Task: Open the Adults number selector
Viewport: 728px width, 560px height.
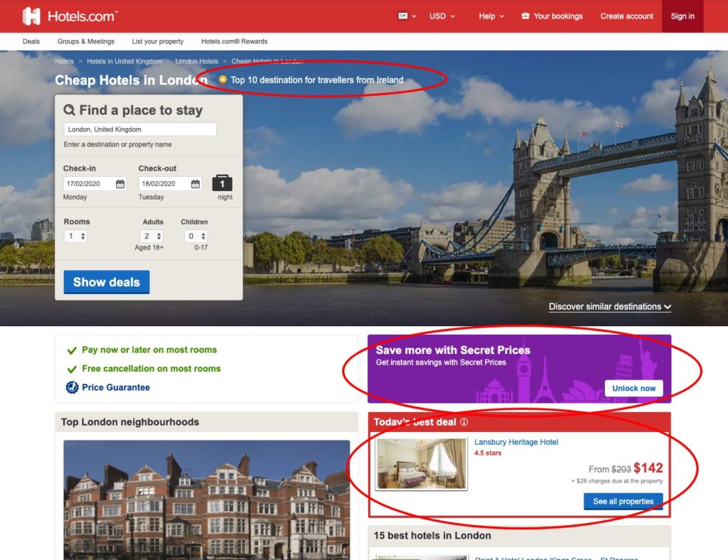Action: 152,236
